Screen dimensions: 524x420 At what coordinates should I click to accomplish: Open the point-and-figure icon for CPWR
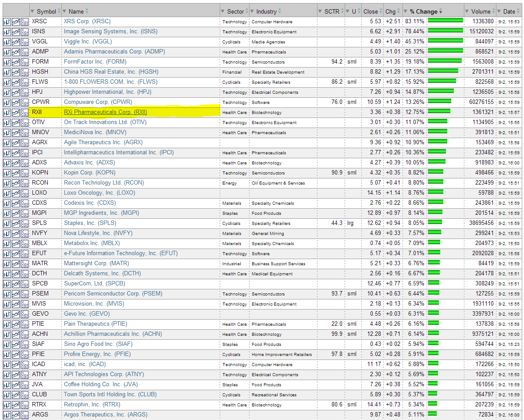pos(25,103)
